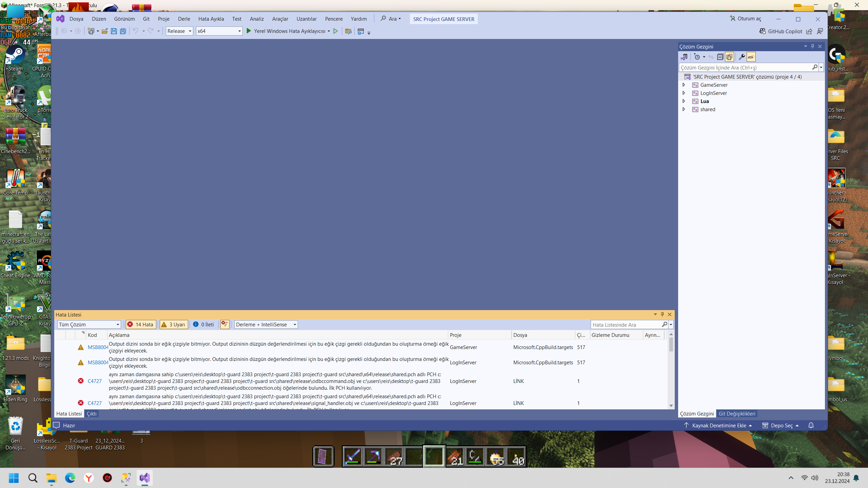The height and width of the screenshot is (488, 868).
Task: Click search magnifier in Solution Explorer
Action: 815,67
